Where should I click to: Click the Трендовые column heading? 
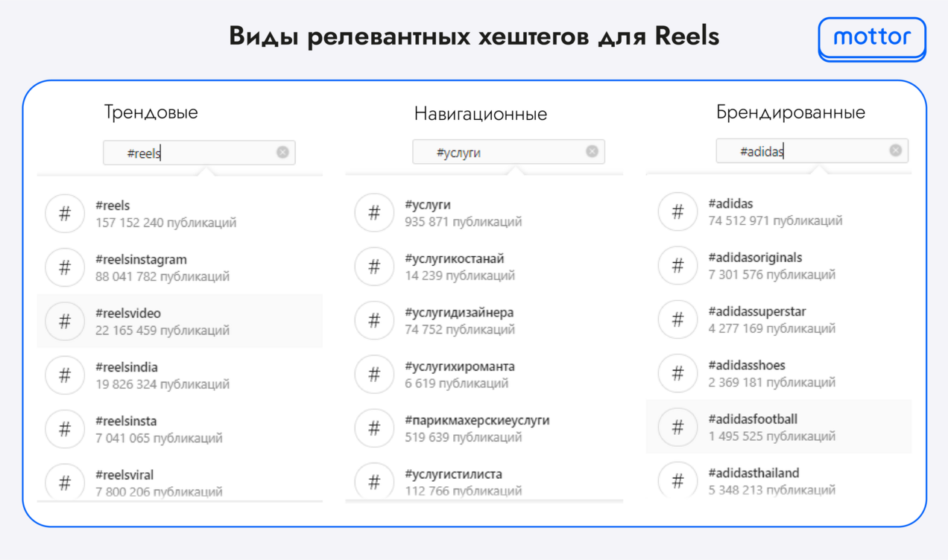pos(151,113)
